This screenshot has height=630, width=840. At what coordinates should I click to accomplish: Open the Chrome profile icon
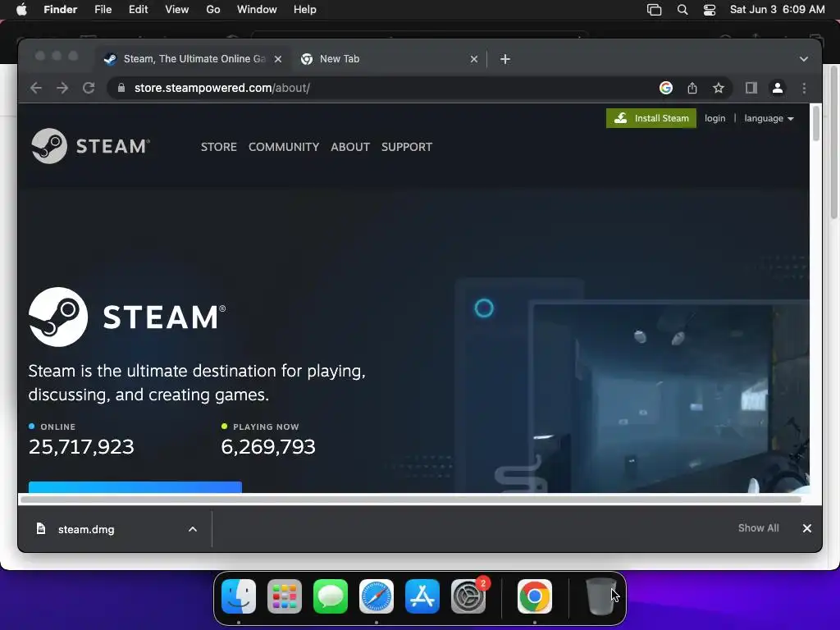(x=778, y=88)
